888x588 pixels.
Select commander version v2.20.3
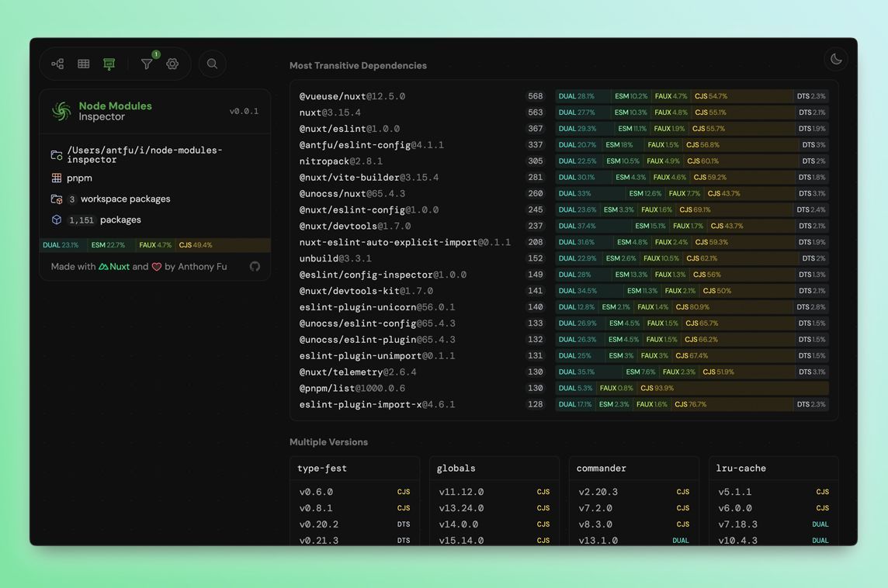click(x=633, y=493)
